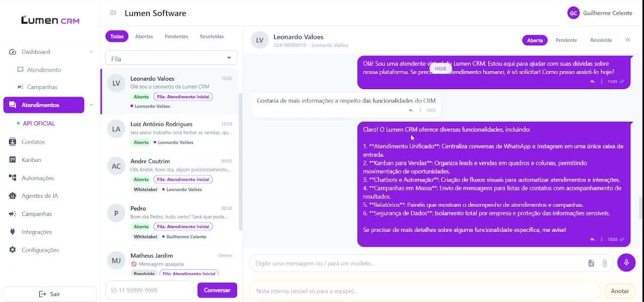This screenshot has height=302, width=644.
Task: Set conversation status to Resolvida in chat header
Action: coord(601,40)
